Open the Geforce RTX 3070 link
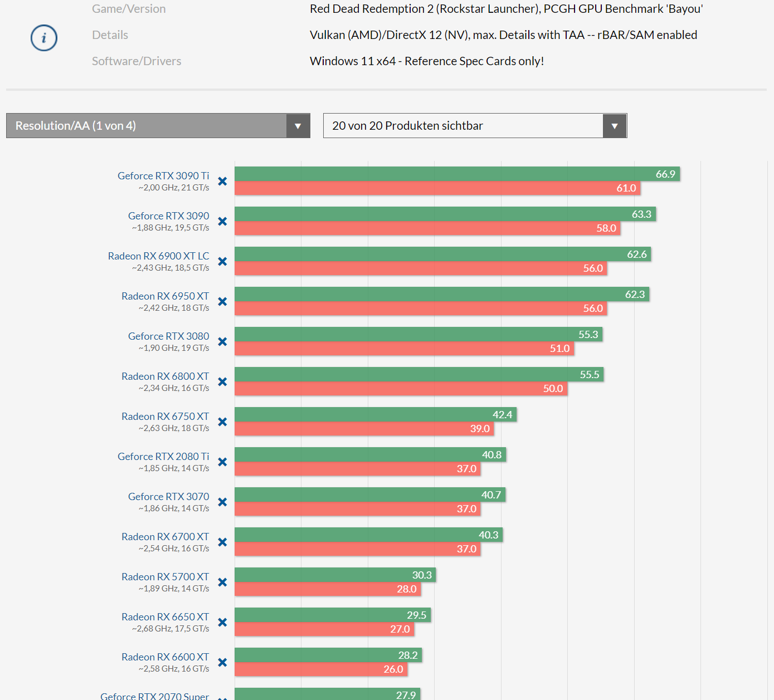The image size is (774, 700). coord(169,497)
